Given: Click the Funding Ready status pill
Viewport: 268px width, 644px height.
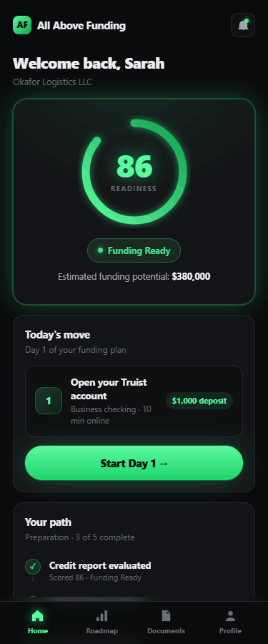Looking at the screenshot, I should (134, 250).
